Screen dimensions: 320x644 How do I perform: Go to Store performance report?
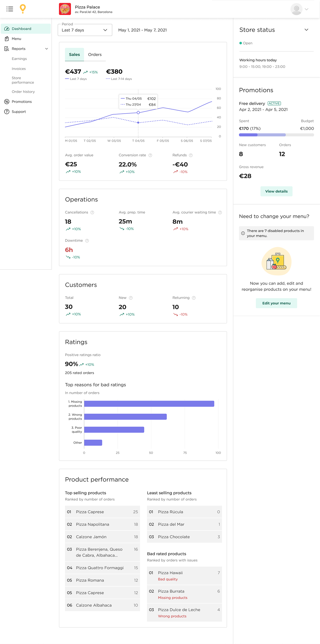23,80
